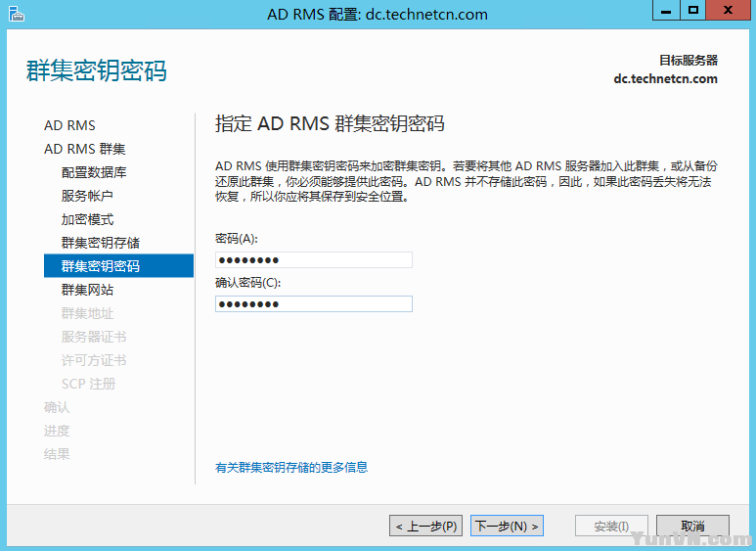The image size is (756, 551).
Task: Maximize the AD RMS configuration window
Action: coord(693,10)
